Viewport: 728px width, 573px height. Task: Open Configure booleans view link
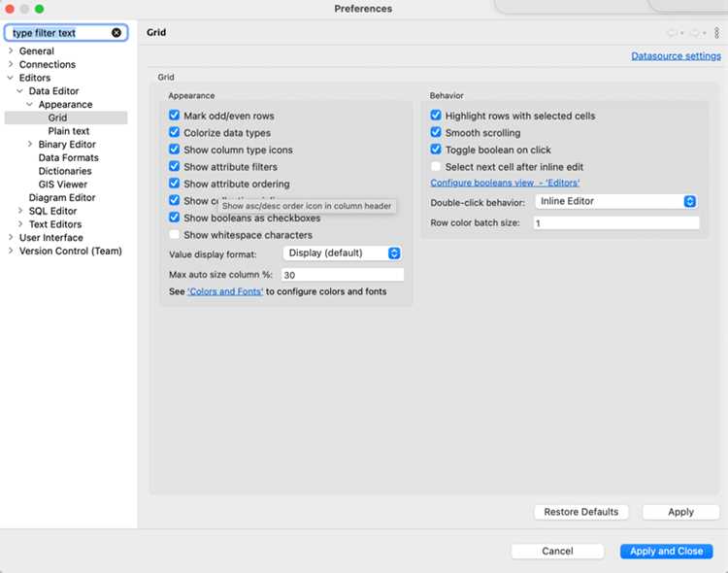coord(505,183)
